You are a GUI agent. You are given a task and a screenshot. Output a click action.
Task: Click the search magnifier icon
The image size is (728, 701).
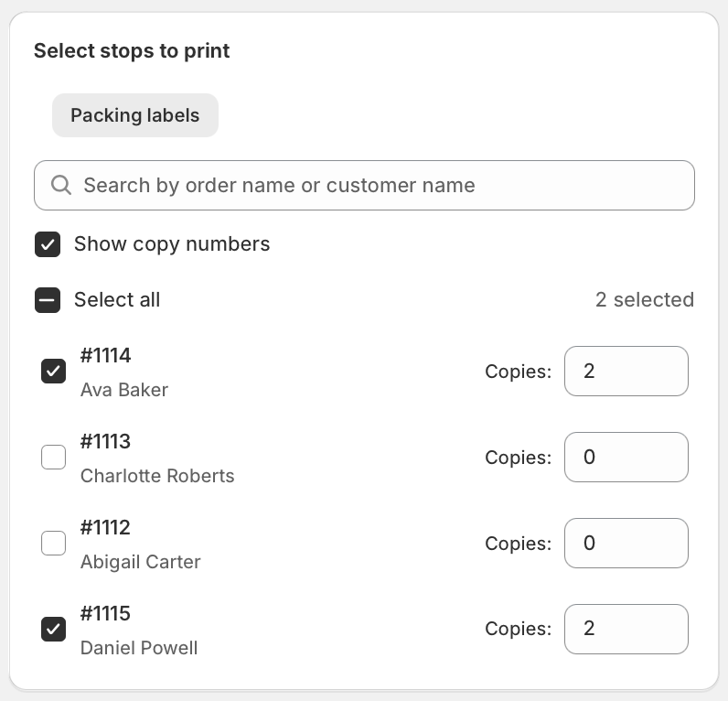(61, 186)
